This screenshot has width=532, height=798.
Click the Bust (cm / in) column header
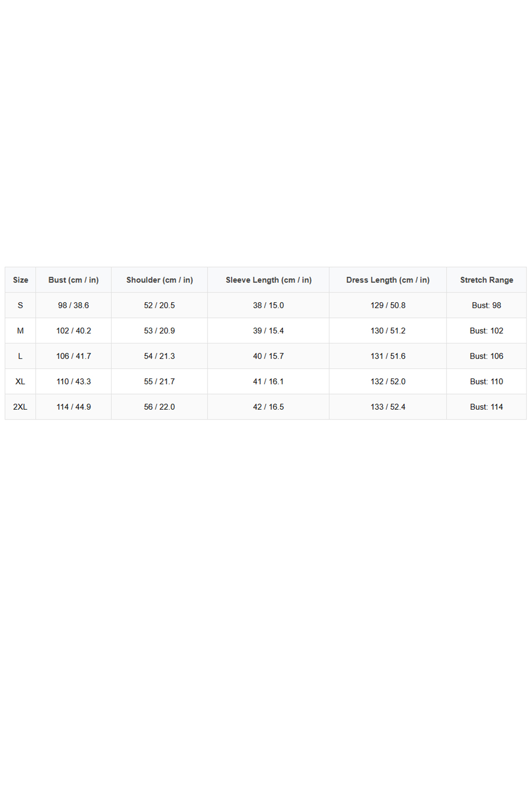point(73,280)
